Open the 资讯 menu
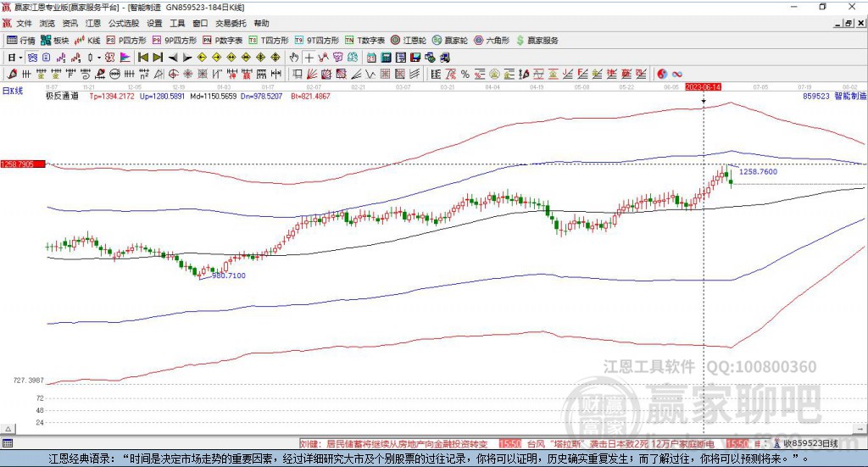Screen dimensions: 868x467 70,23
